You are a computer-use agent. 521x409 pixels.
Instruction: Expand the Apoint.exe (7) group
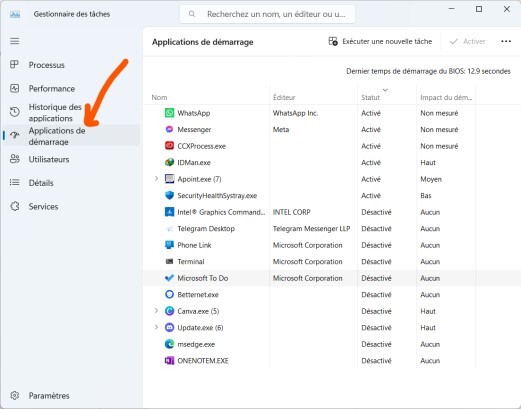pos(156,179)
